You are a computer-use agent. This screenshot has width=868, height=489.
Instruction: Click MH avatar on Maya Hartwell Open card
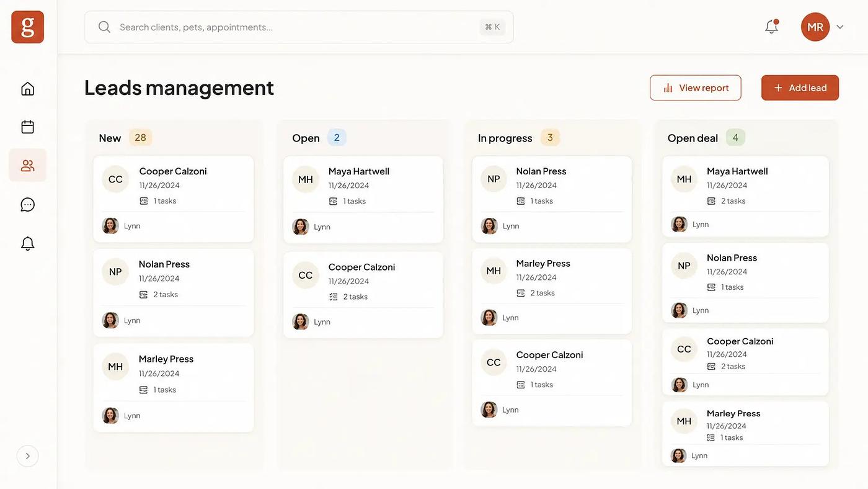click(x=306, y=179)
